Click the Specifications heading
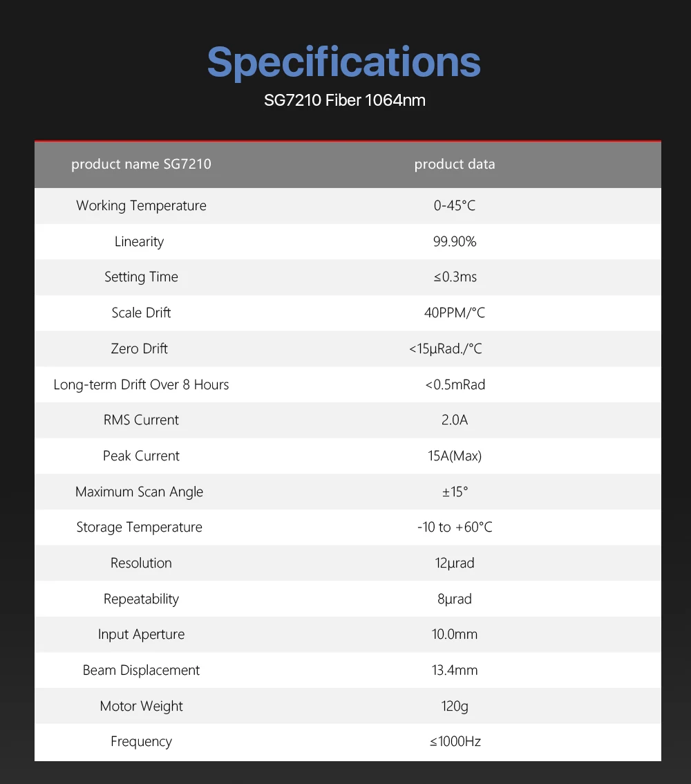Viewport: 691px width, 784px height. (x=343, y=63)
